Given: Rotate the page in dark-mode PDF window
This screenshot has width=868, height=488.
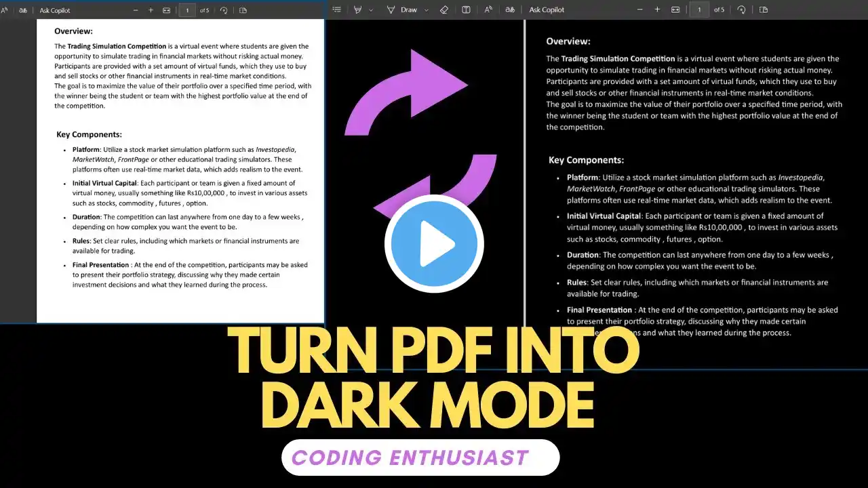Looking at the screenshot, I should [742, 9].
